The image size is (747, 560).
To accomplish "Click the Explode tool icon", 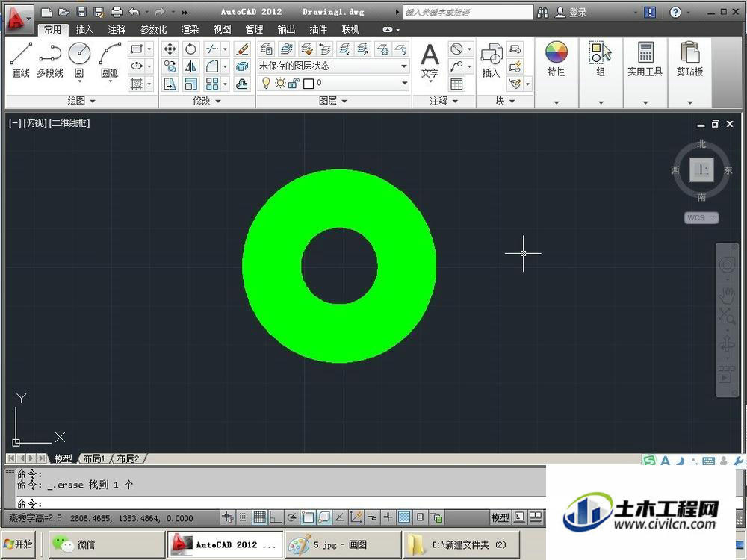I will click(x=243, y=66).
